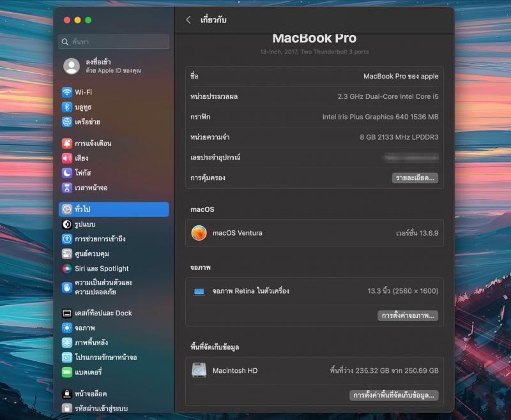Click version text 'เวอร์ชั่น 13.6.9'
The image size is (511, 420).
click(x=417, y=233)
